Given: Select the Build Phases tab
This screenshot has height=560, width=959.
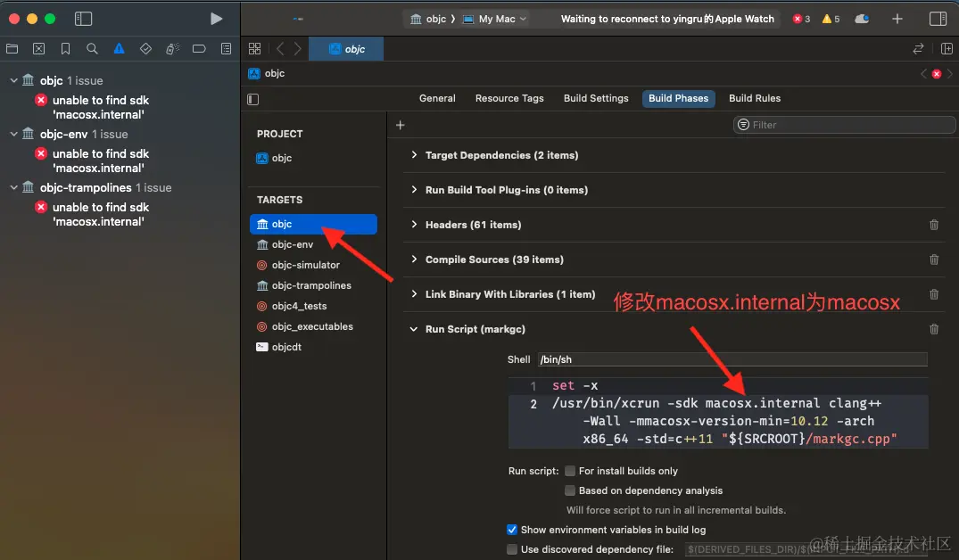Looking at the screenshot, I should point(678,98).
